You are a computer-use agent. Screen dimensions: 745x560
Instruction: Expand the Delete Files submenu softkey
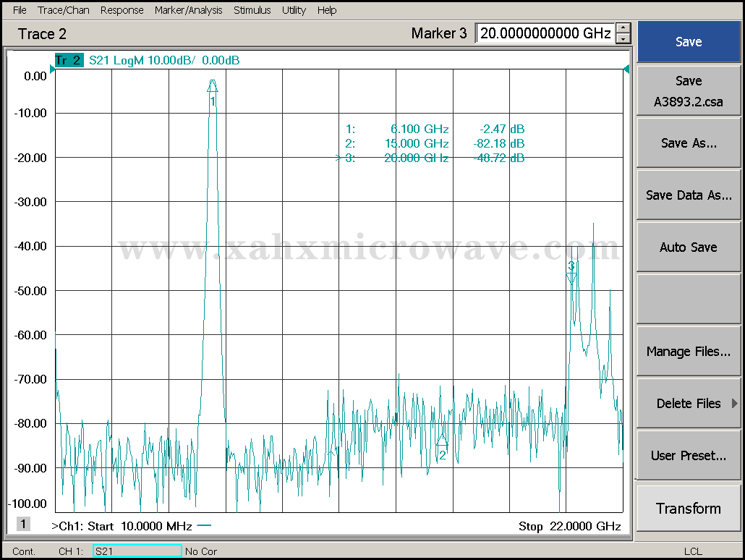689,404
